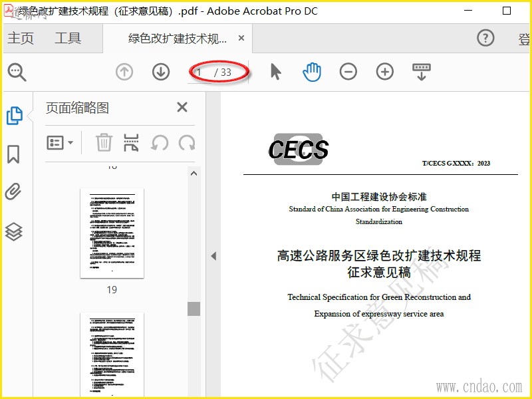
Task: Open the attachments paperclip panel
Action: pyautogui.click(x=13, y=192)
